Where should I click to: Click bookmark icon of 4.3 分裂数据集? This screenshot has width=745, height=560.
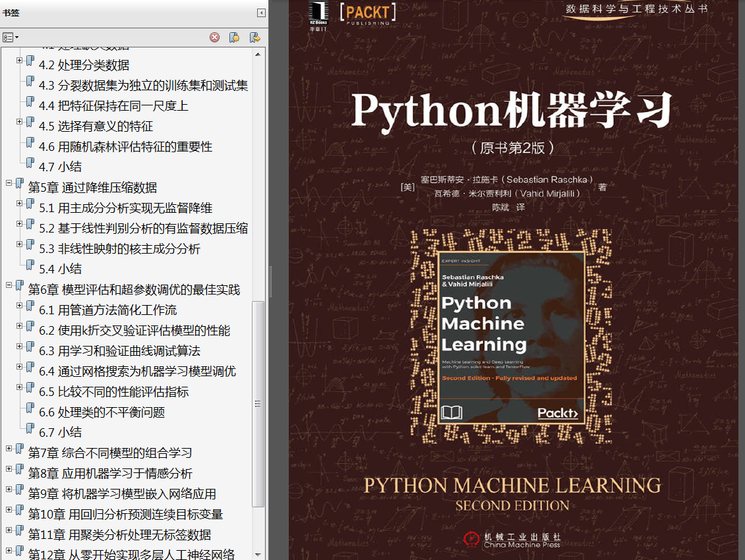30,81
